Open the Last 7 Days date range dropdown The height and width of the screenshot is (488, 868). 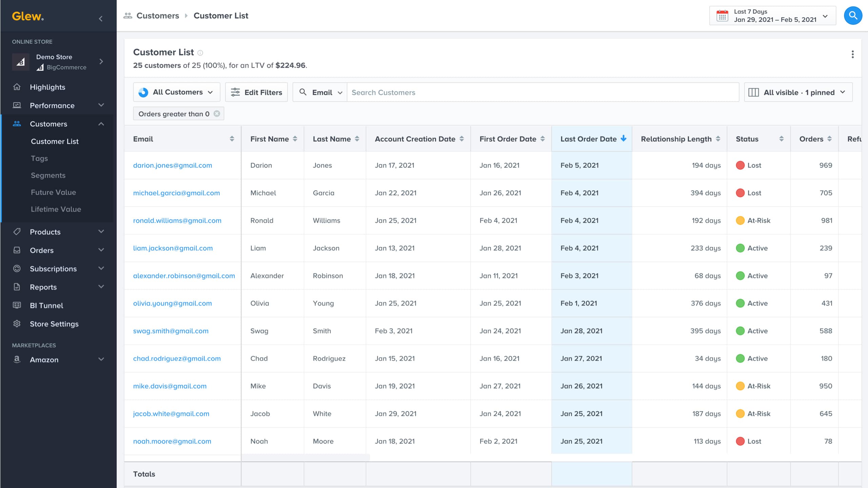[x=772, y=16]
